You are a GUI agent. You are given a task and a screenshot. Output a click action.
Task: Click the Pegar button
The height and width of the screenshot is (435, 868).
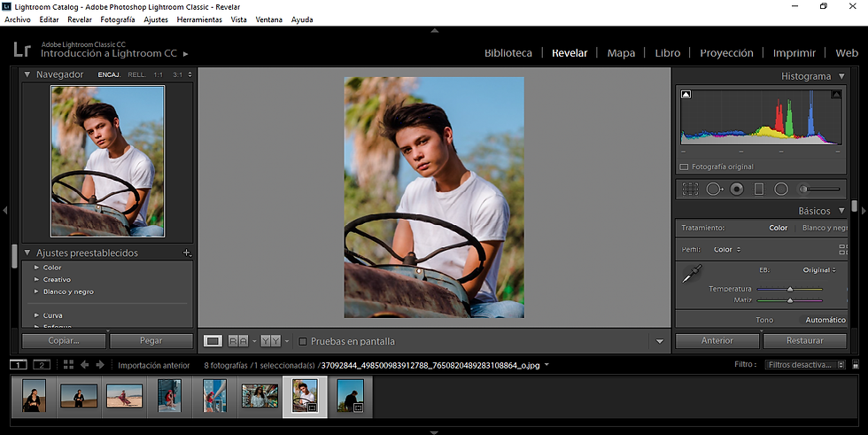[x=151, y=341]
